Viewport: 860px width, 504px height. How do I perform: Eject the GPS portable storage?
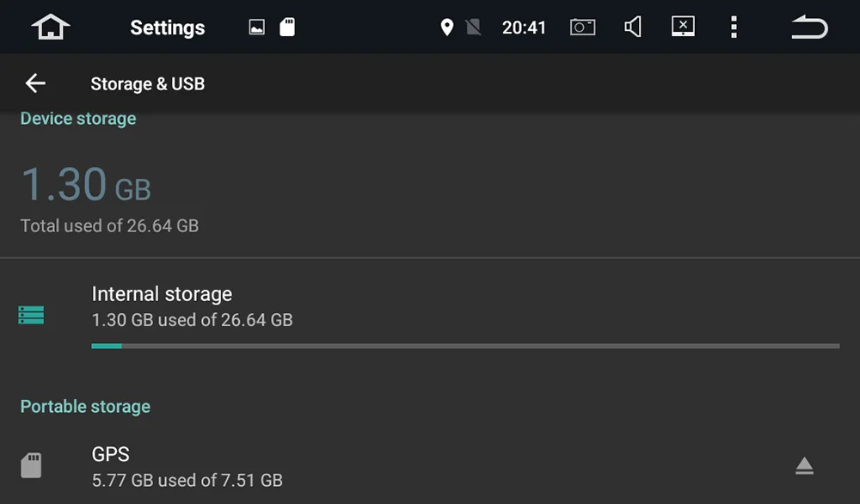804,466
